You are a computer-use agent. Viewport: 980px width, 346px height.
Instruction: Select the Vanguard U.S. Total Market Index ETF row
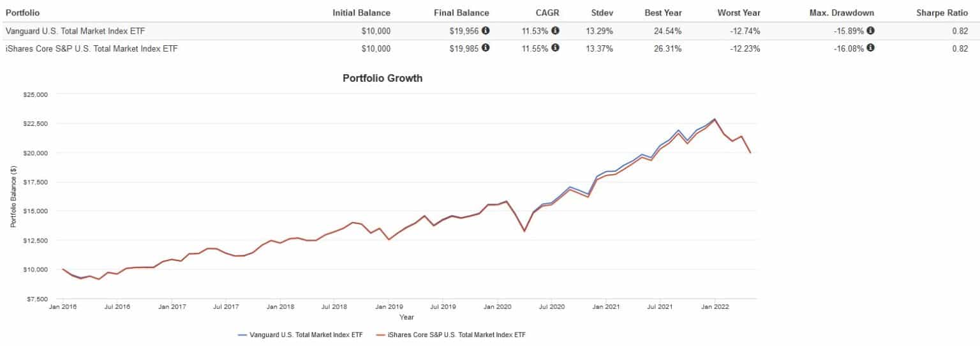76,31
